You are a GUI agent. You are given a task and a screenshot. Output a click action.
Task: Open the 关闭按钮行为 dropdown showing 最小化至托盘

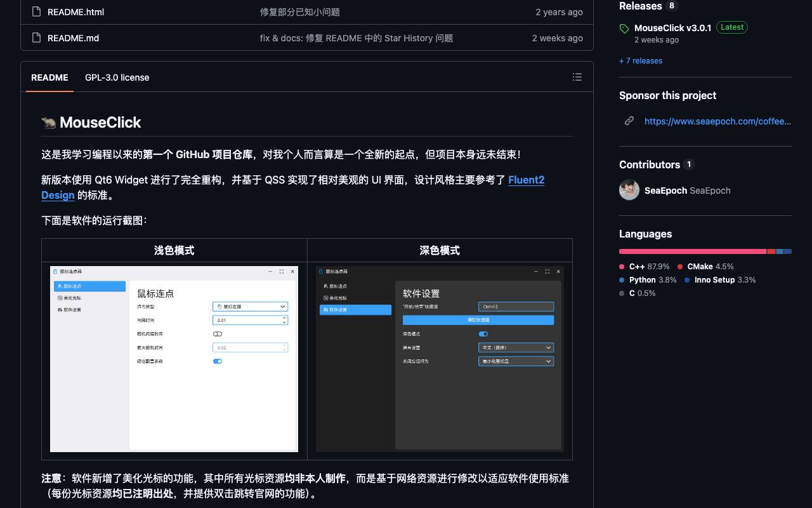516,361
